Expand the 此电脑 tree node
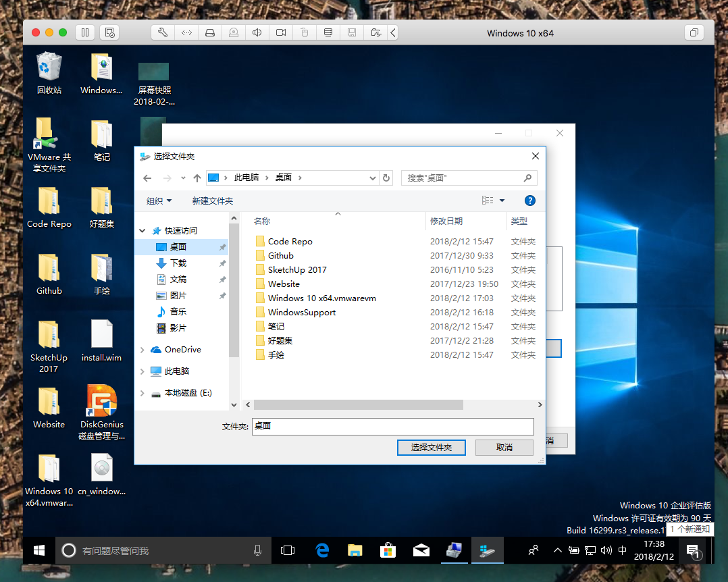Screen dimensions: 728x582 coord(142,371)
